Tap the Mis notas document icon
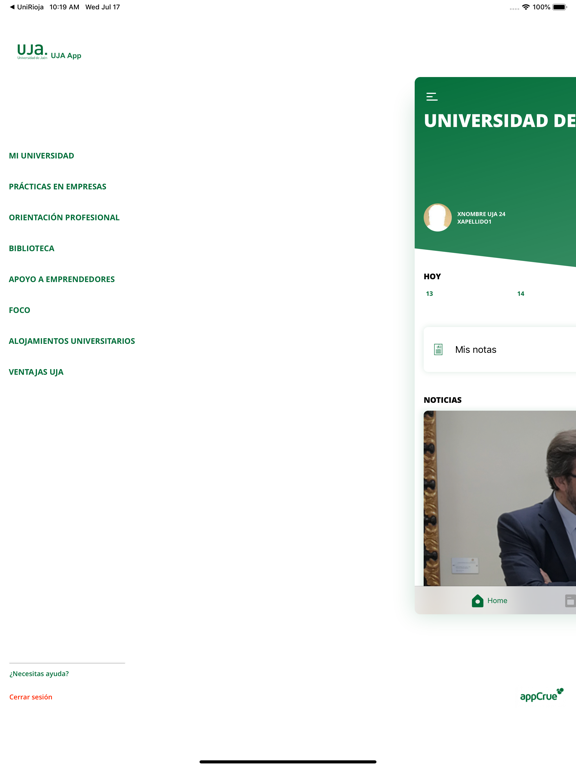 tap(438, 349)
